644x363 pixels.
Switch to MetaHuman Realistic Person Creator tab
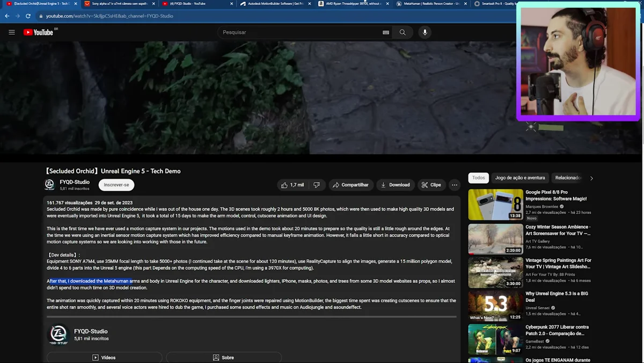tap(432, 4)
